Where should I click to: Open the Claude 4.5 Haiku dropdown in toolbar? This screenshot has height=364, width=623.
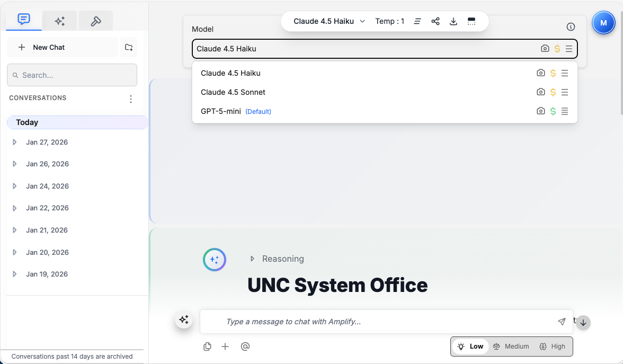329,21
